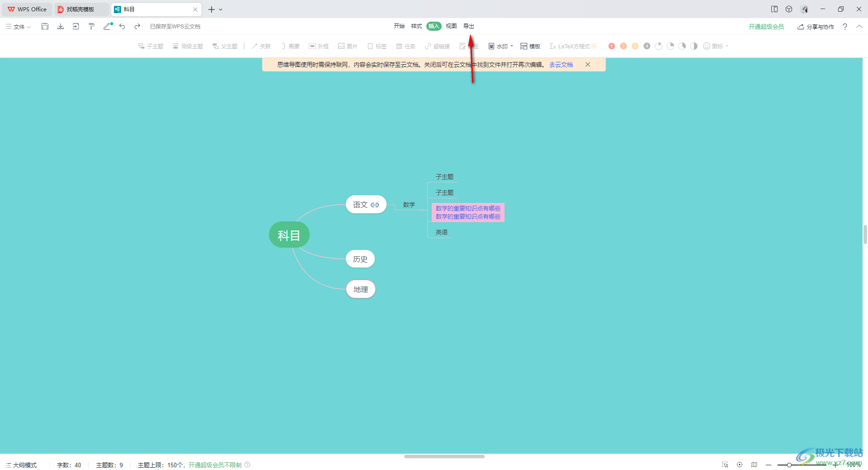The image size is (868, 470).
Task: Open the help question mark icon
Action: 845,27
